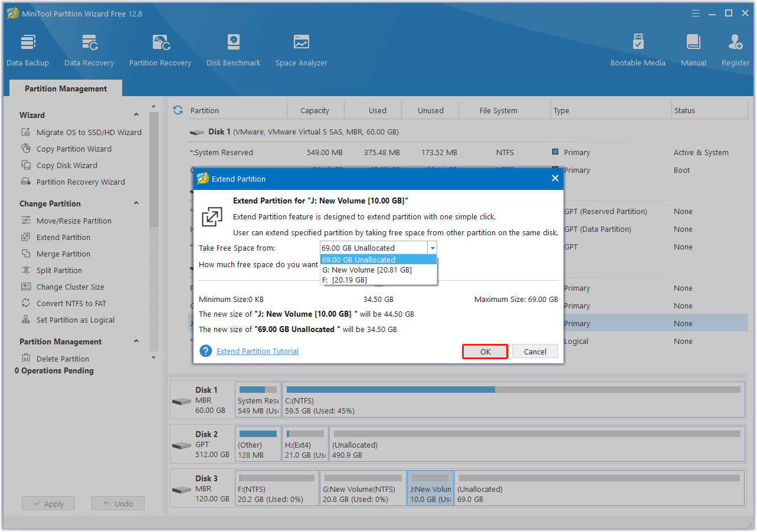Select the J:New Volume block on Disk 3
The height and width of the screenshot is (532, 757).
431,488
